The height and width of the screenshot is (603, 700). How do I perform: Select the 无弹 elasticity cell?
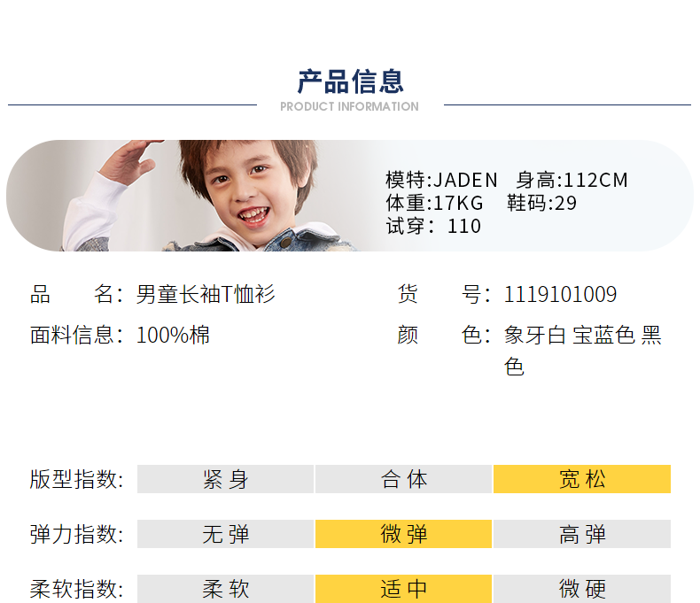225,534
